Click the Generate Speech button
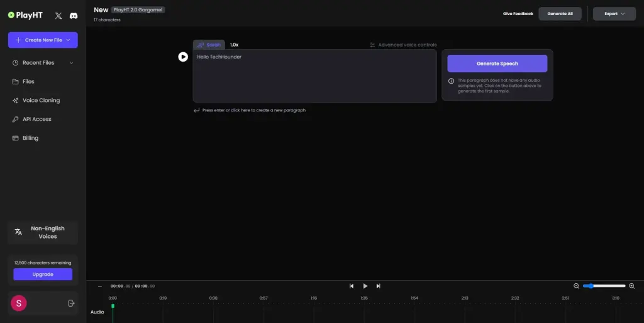The image size is (644, 323). click(497, 64)
